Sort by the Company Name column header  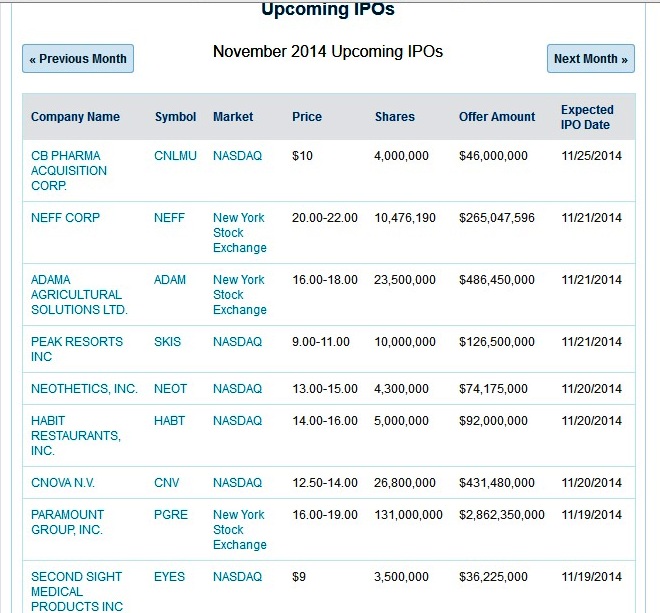pyautogui.click(x=75, y=117)
